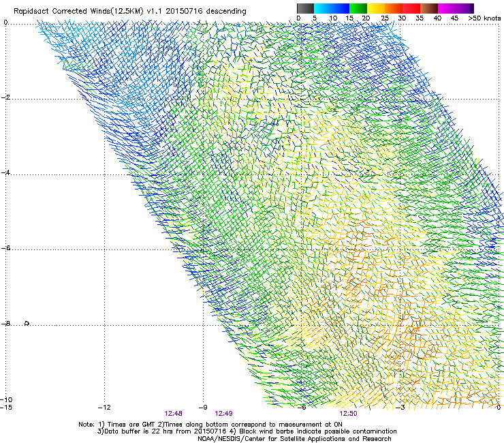504x443 pixels.
Task: Click the note "Times along bottom correspond to measurement"
Action: [x=245, y=425]
